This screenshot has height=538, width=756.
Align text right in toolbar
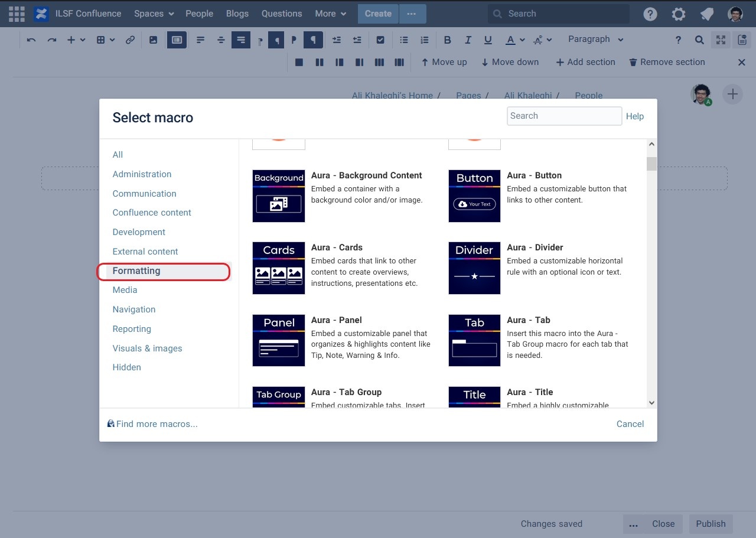coord(240,40)
